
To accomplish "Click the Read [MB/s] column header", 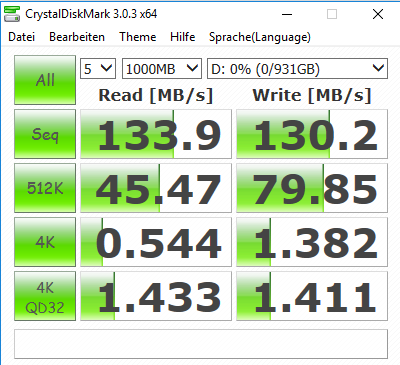I will point(156,95).
